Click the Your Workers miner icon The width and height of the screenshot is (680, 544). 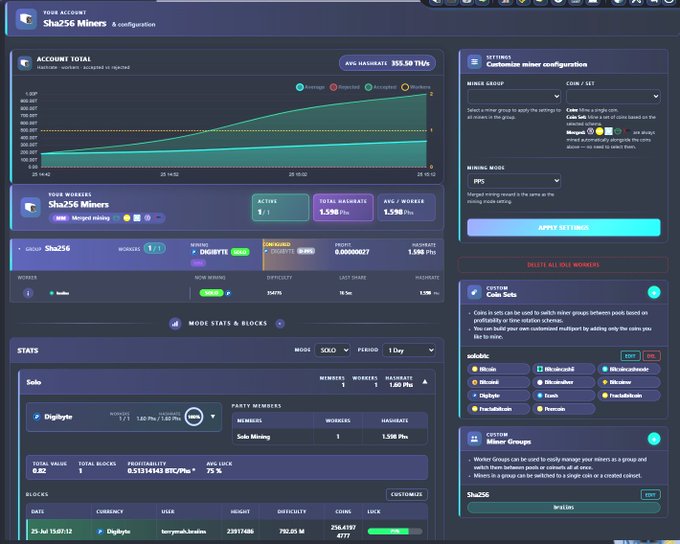(x=30, y=207)
